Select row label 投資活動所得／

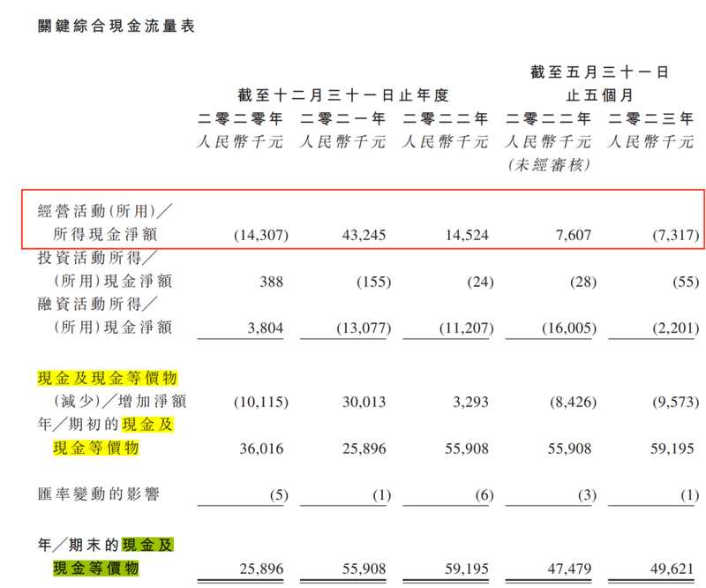point(97,258)
